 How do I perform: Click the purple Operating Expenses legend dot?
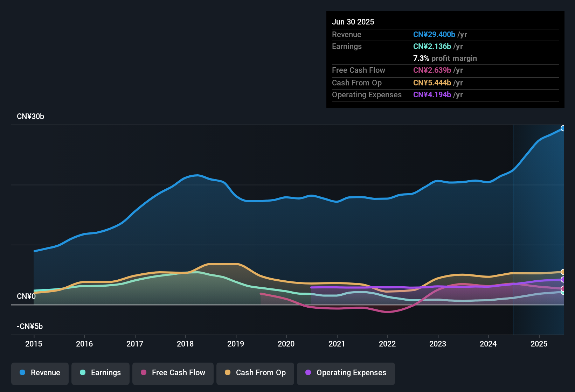click(x=308, y=373)
